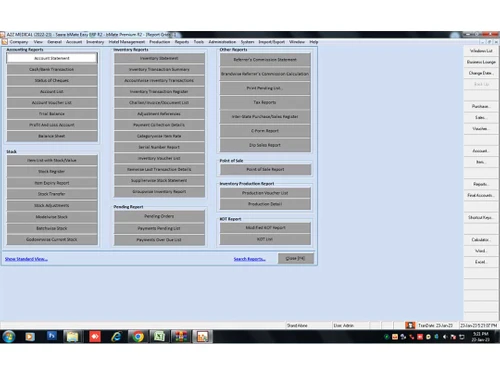Click the 'User: Admin' status bar entry
Screen dimensions: 500x375
[350, 325]
